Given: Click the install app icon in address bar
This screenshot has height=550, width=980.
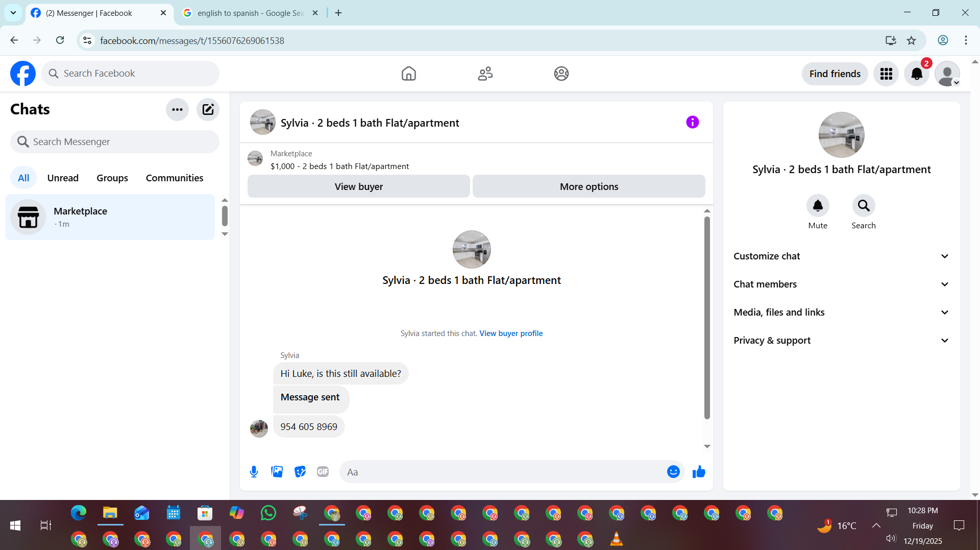Looking at the screenshot, I should pyautogui.click(x=891, y=40).
